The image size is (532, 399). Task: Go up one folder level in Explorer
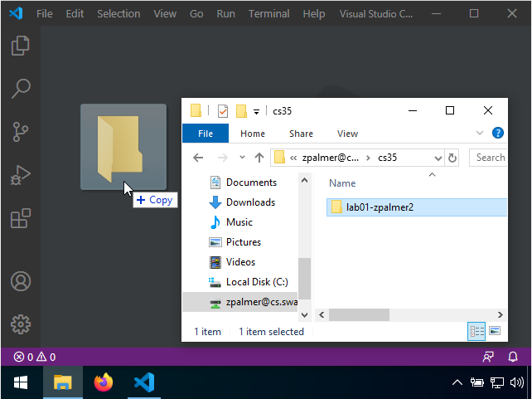point(259,158)
